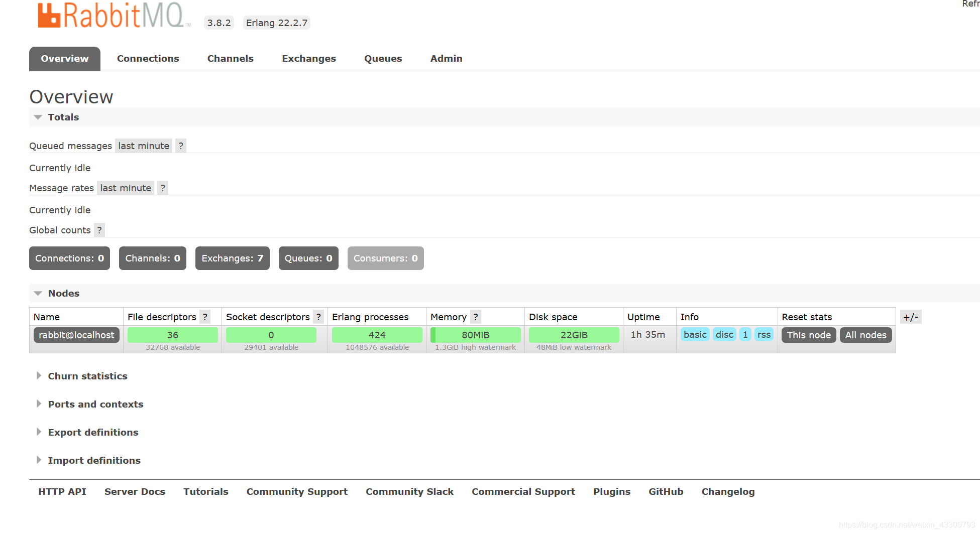The width and height of the screenshot is (980, 534).
Task: Click 1.3GiB high watermark text
Action: (476, 348)
